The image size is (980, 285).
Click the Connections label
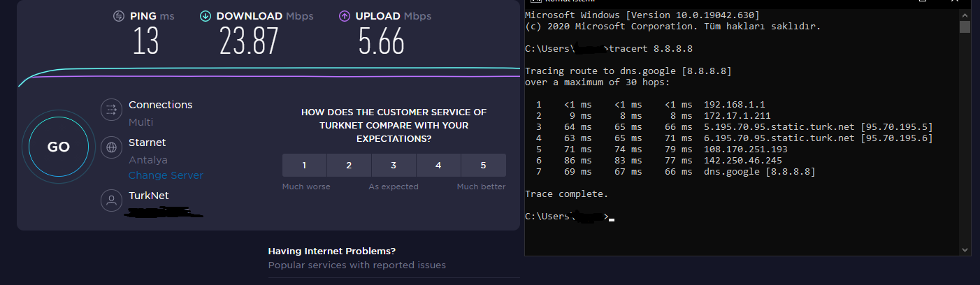pyautogui.click(x=160, y=105)
